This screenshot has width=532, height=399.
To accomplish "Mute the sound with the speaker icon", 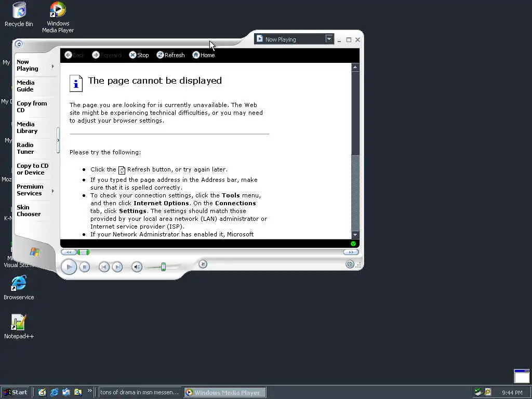I will click(x=137, y=268).
